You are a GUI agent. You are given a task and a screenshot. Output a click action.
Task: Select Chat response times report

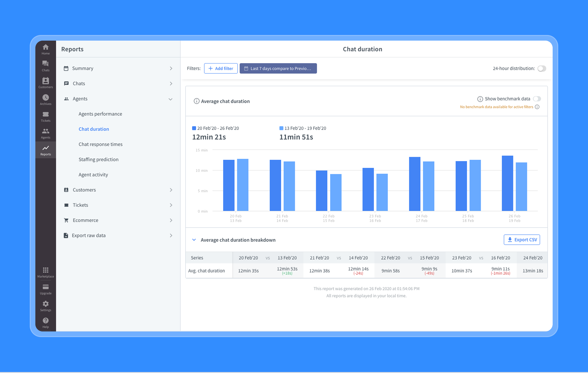tap(100, 144)
